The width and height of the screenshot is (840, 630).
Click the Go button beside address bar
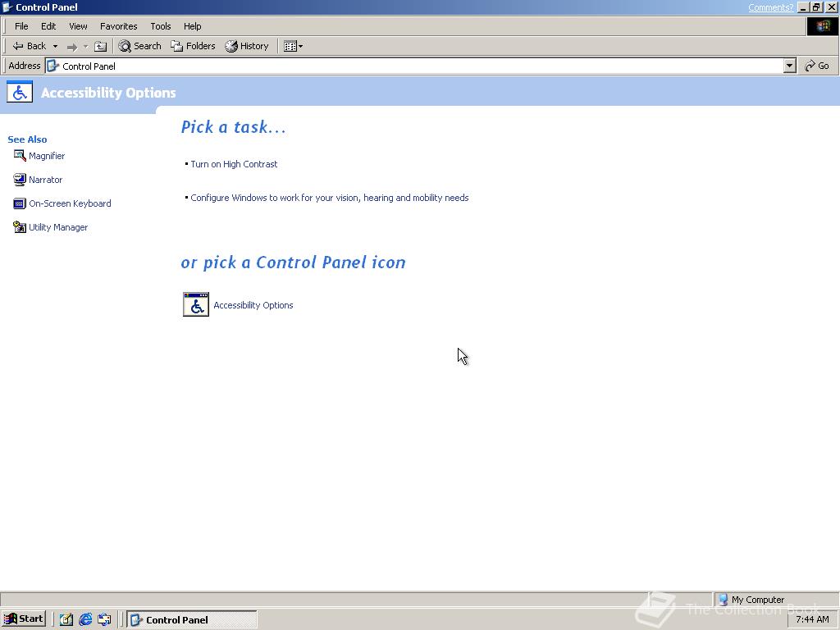[x=817, y=66]
